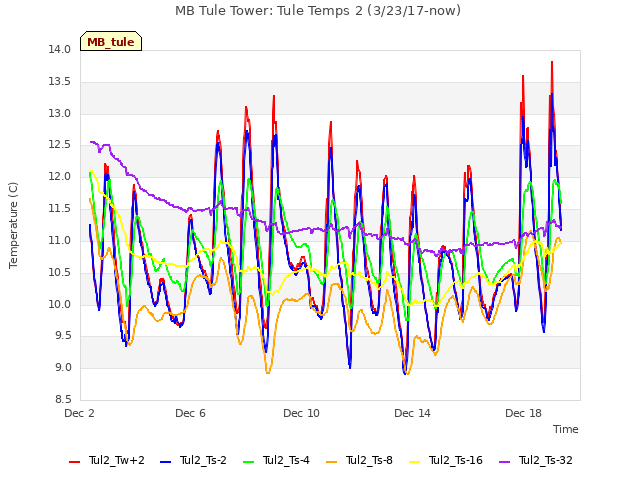Click the 'Dec 18' x-axis tick
The height and width of the screenshot is (480, 640).
click(524, 413)
